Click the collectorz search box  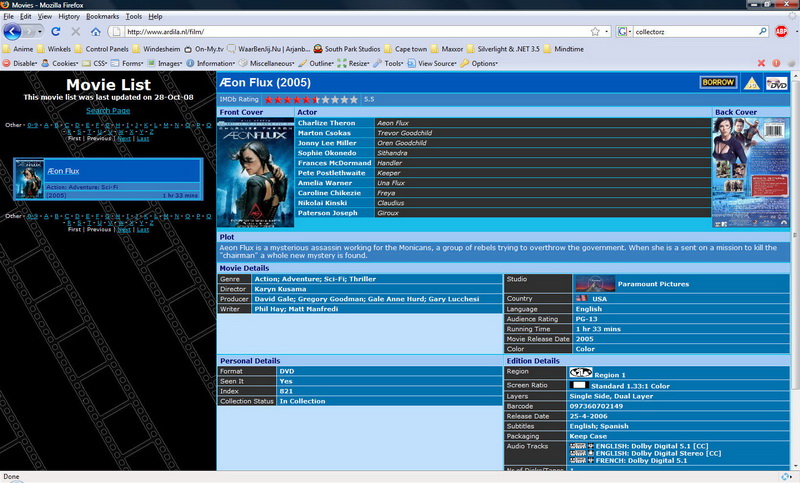pyautogui.click(x=695, y=32)
